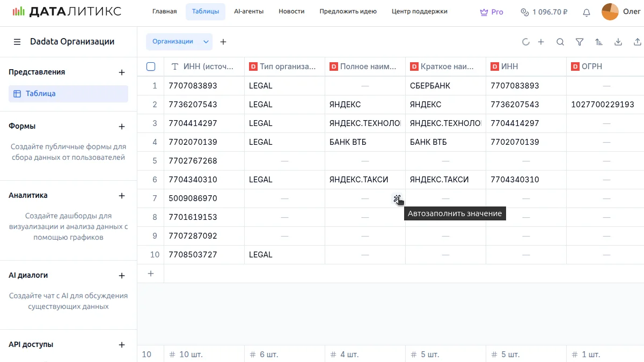
Task: Click the Предложить идею link
Action: 348,11
